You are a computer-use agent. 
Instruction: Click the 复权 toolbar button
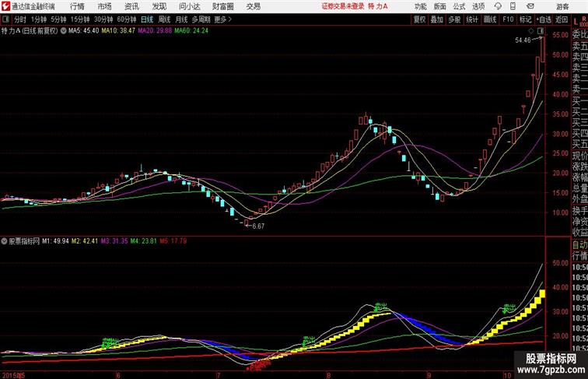pos(420,19)
